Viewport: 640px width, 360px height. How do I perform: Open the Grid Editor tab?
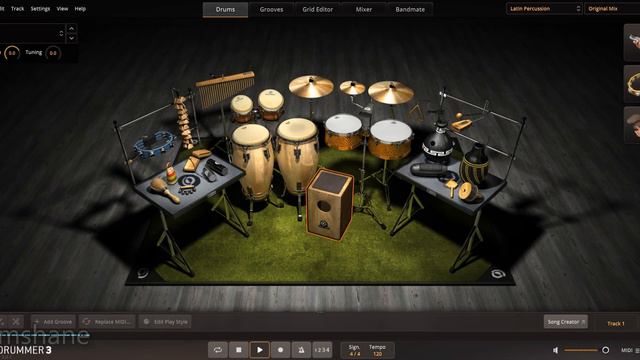[318, 9]
